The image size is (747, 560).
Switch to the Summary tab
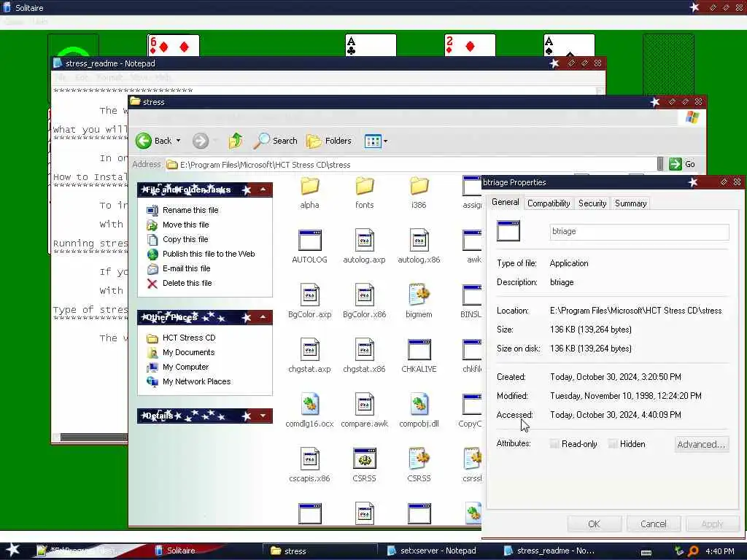pos(630,203)
